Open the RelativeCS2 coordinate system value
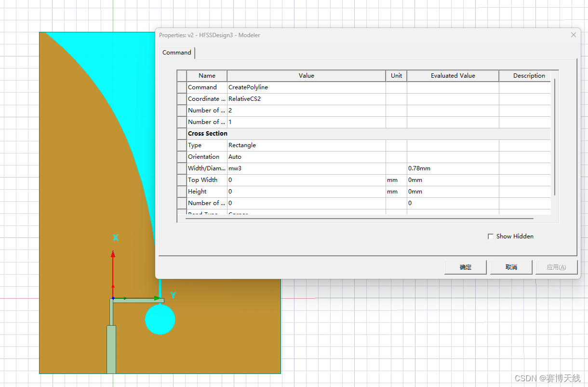 [x=307, y=99]
